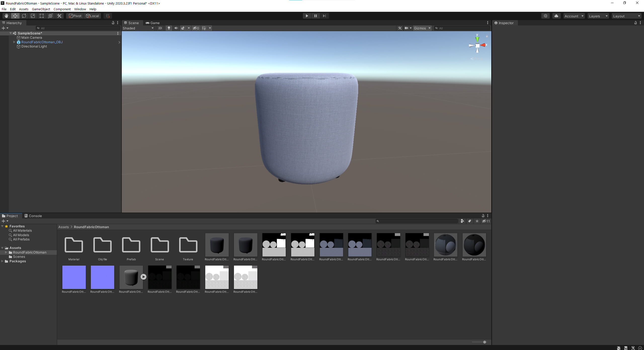Select the Rect Transform tool
Image resolution: width=644 pixels, height=350 pixels.
(x=42, y=16)
